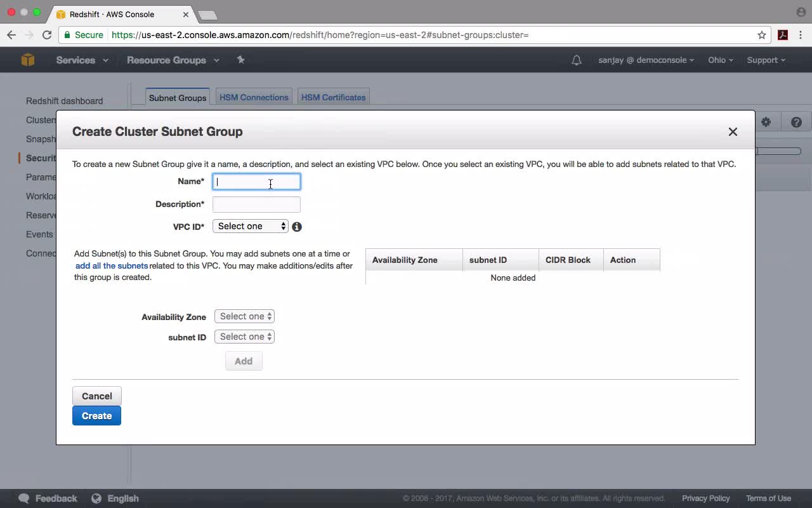Click the language globe icon
Viewport: 812px width, 508px height.
pos(96,498)
